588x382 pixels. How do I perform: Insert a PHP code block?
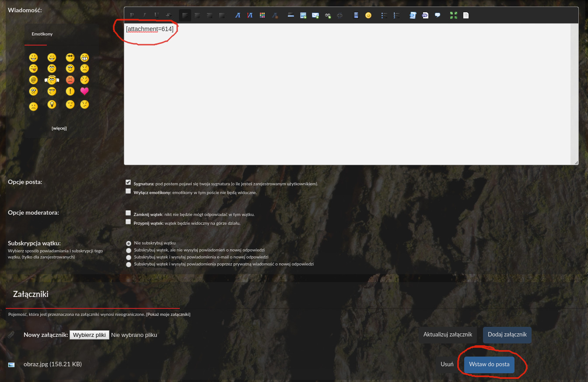pyautogui.click(x=425, y=15)
